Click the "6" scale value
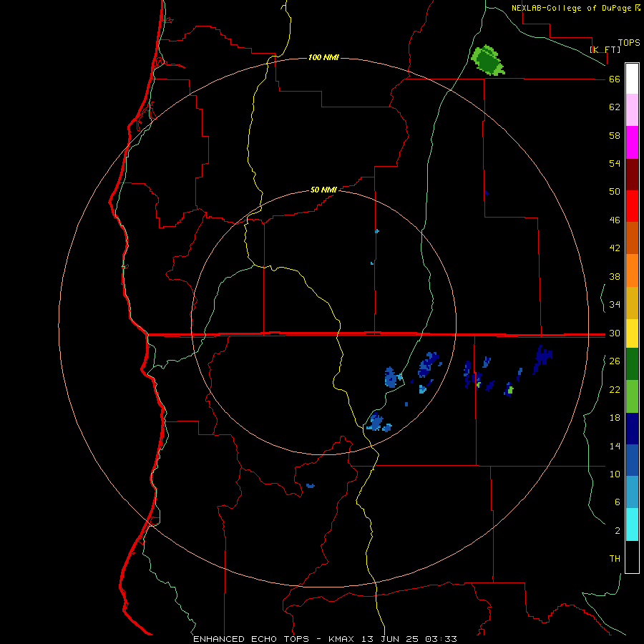The height and width of the screenshot is (644, 644). [617, 502]
